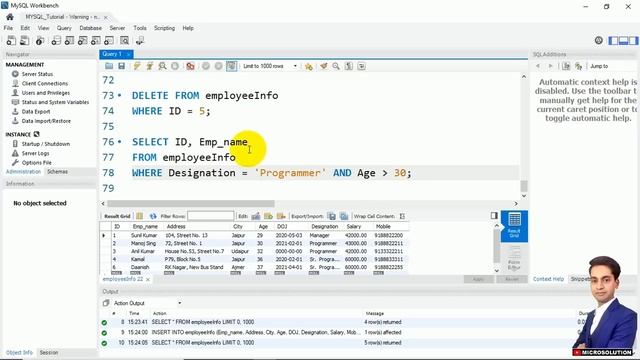This screenshot has width=640, height=360.
Task: Open the Action Output dropdown
Action: point(147,303)
